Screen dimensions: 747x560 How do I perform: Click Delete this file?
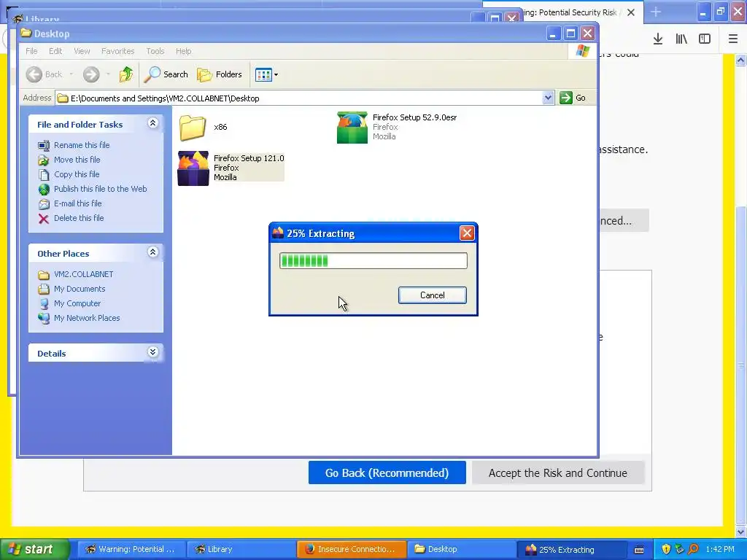click(x=79, y=218)
